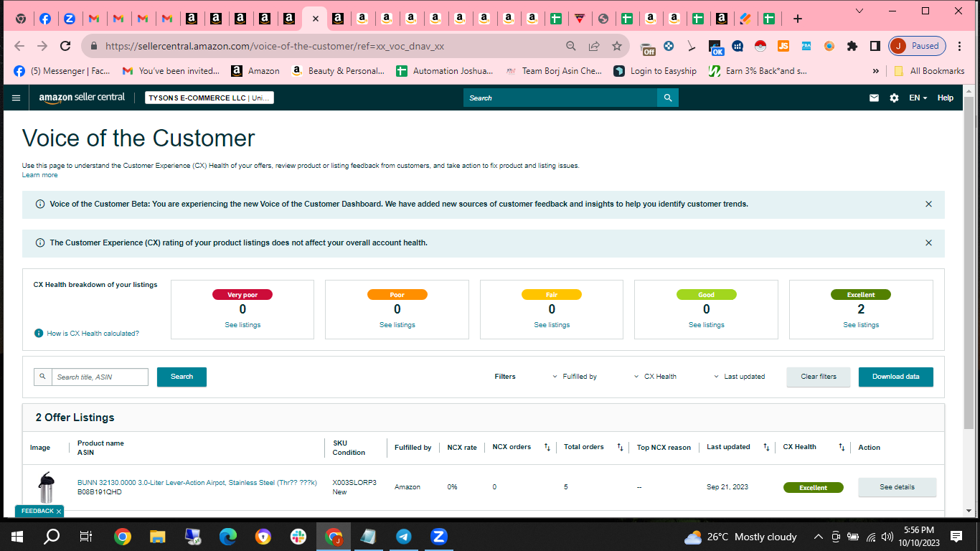The width and height of the screenshot is (980, 551).
Task: Click the Clear filters button
Action: coord(819,377)
